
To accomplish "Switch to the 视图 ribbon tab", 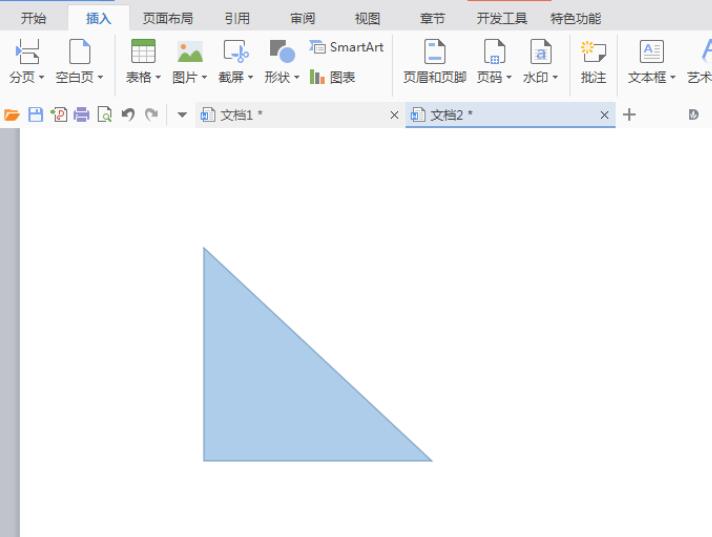I will 367,19.
